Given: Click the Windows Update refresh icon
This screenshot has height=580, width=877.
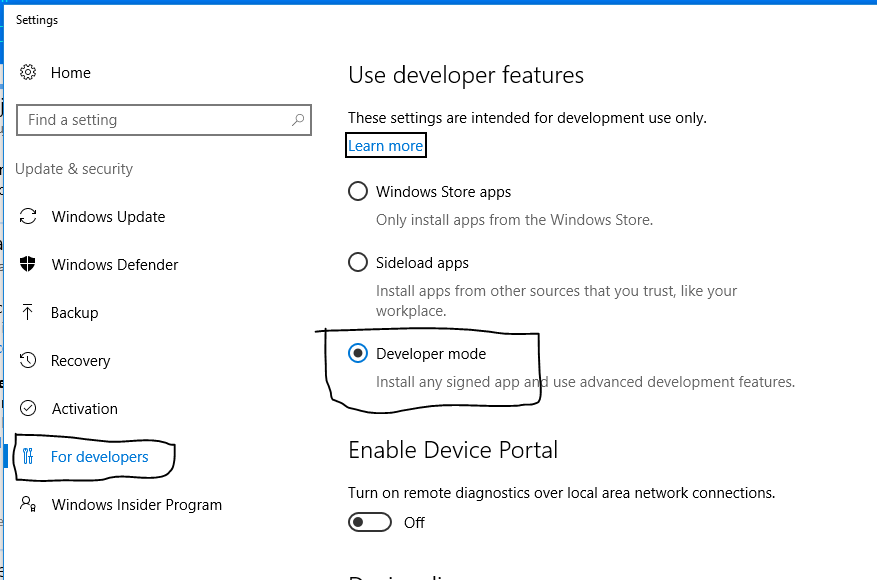Looking at the screenshot, I should point(28,216).
